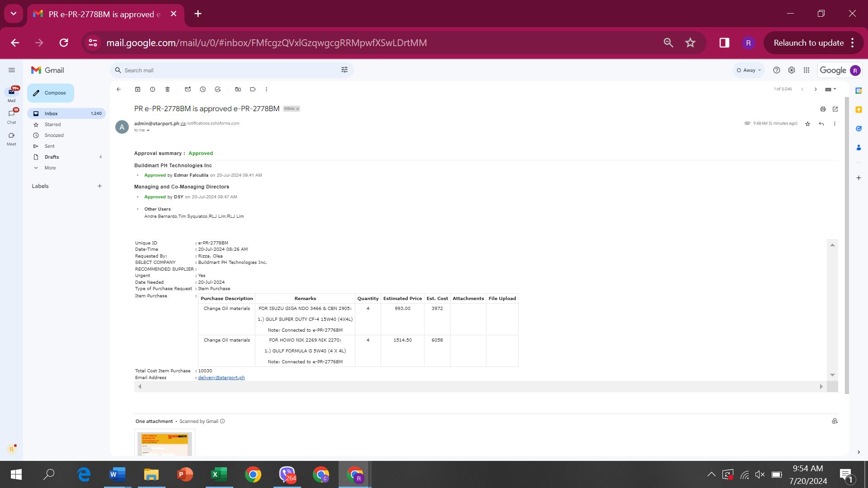Expand the 'to me' recipient details arrow
Screen dimensions: 868x488
pyautogui.click(x=148, y=131)
